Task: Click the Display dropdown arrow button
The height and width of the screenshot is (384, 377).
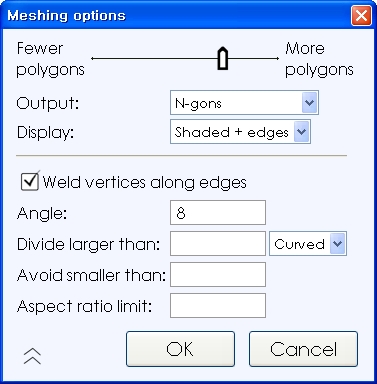Action: (x=302, y=132)
